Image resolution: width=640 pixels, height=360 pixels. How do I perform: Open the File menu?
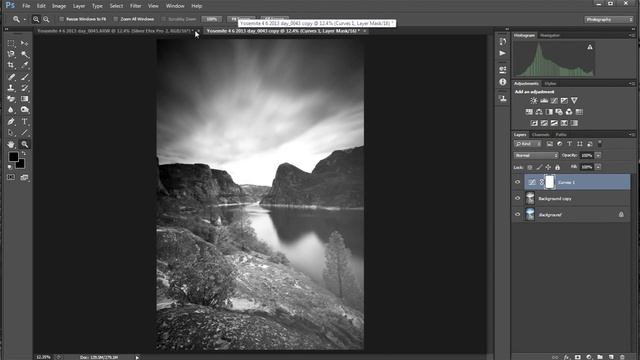[26, 6]
